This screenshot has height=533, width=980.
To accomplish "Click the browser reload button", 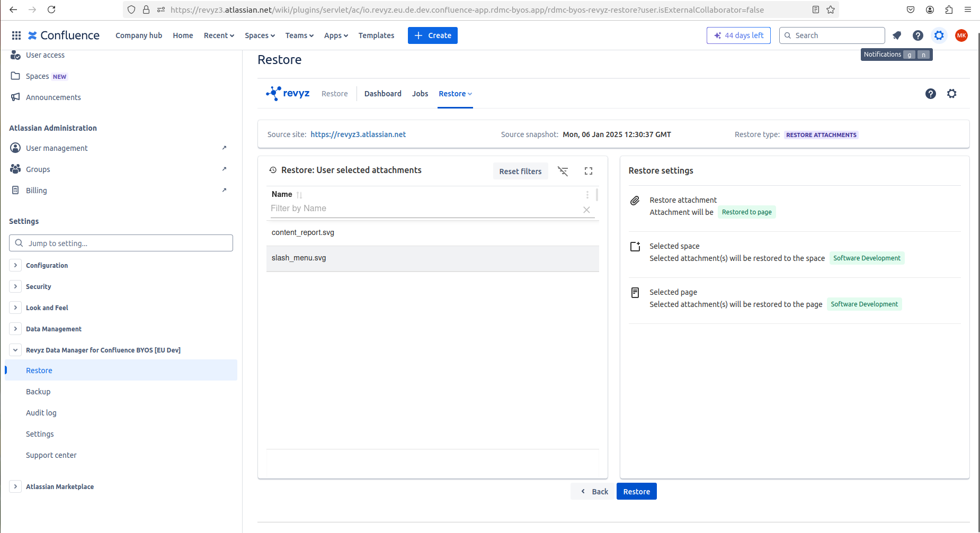I will click(x=51, y=10).
